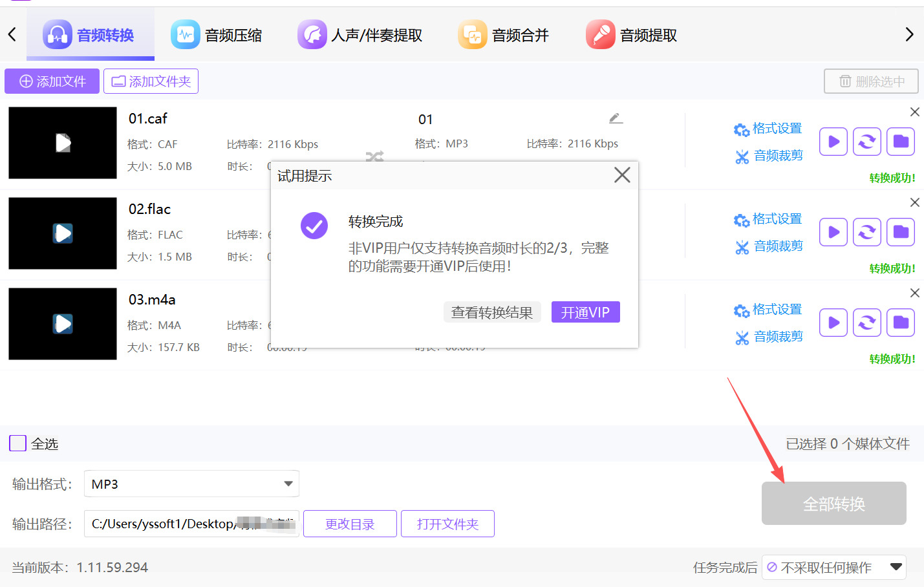Open the vocal/accompaniment extraction tab
The height and width of the screenshot is (587, 924).
click(x=360, y=35)
